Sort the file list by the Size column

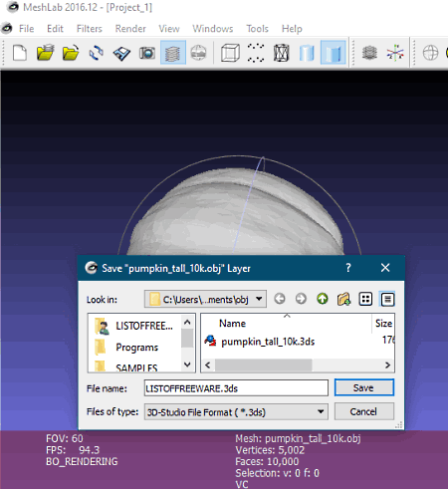click(383, 324)
